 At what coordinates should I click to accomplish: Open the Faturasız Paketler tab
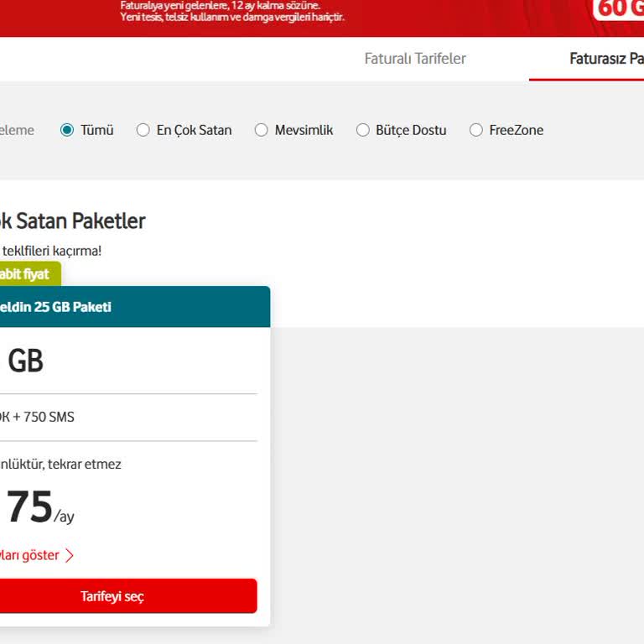[x=606, y=59]
